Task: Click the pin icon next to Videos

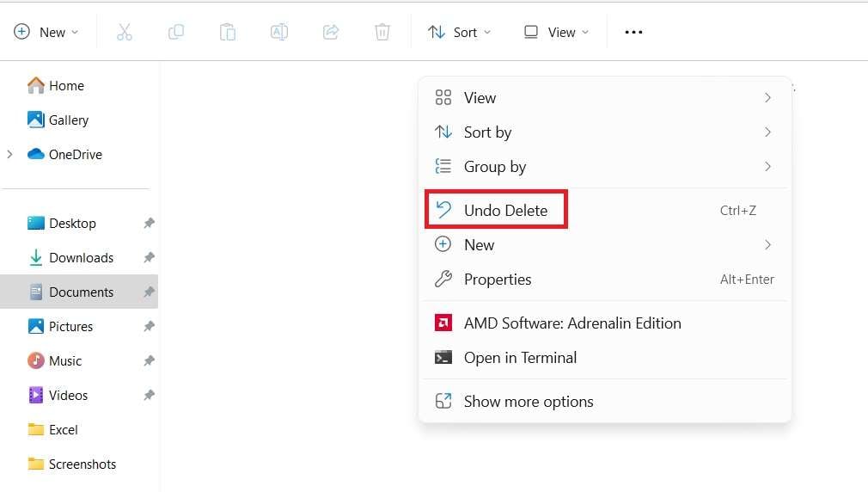Action: pos(149,395)
